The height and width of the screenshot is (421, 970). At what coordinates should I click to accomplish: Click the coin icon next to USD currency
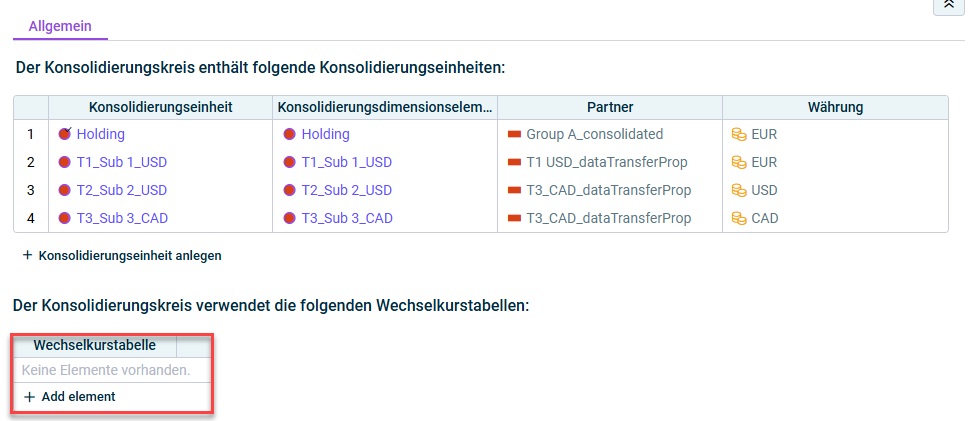[739, 190]
